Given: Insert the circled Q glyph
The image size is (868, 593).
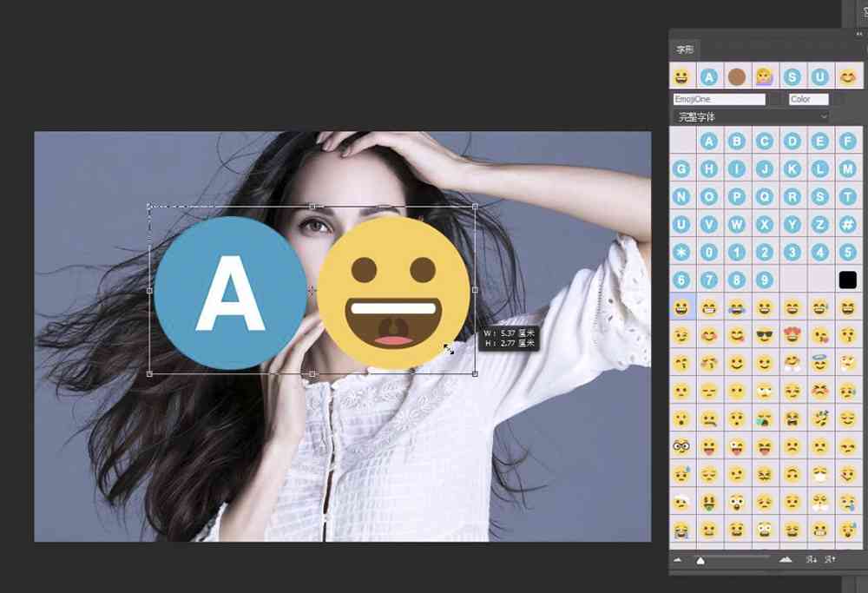Looking at the screenshot, I should click(765, 196).
